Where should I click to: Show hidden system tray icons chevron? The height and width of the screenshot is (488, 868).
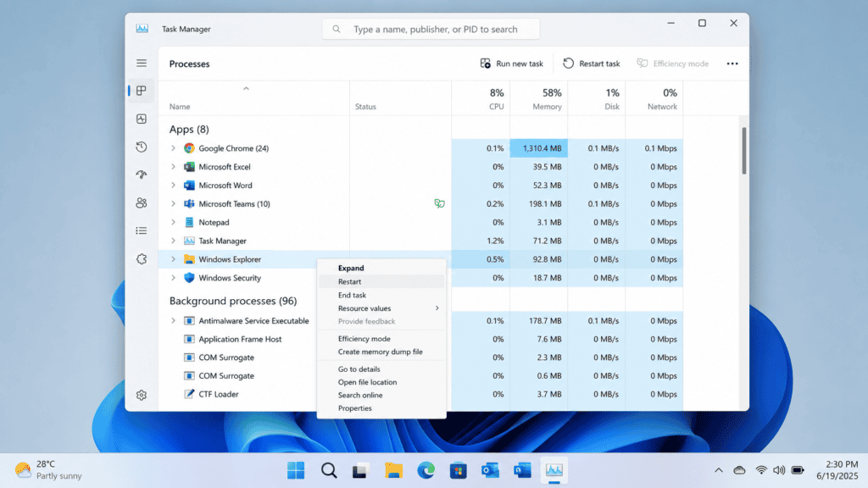[719, 470]
